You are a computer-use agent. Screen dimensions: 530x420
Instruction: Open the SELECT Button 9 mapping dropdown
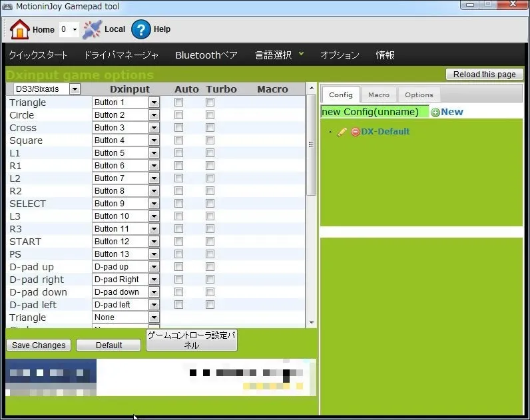pos(126,204)
